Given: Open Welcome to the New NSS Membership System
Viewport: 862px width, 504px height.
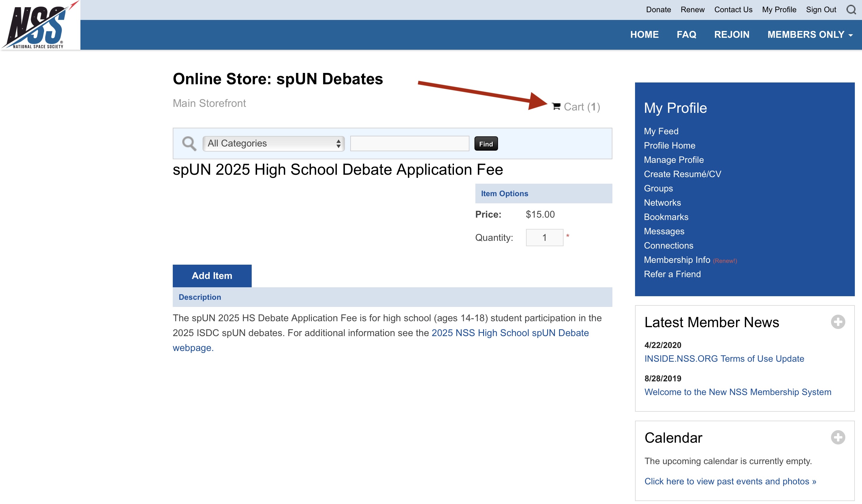Looking at the screenshot, I should (x=738, y=392).
